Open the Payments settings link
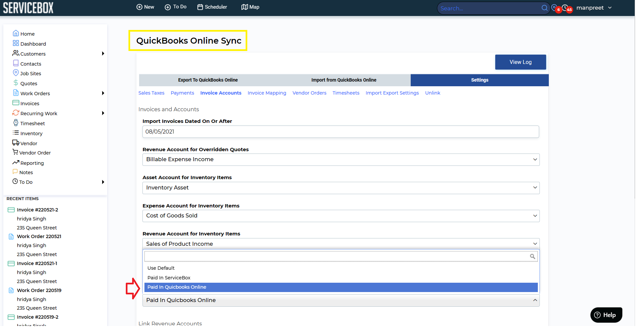Viewport: 644px width, 332px height. (x=182, y=93)
